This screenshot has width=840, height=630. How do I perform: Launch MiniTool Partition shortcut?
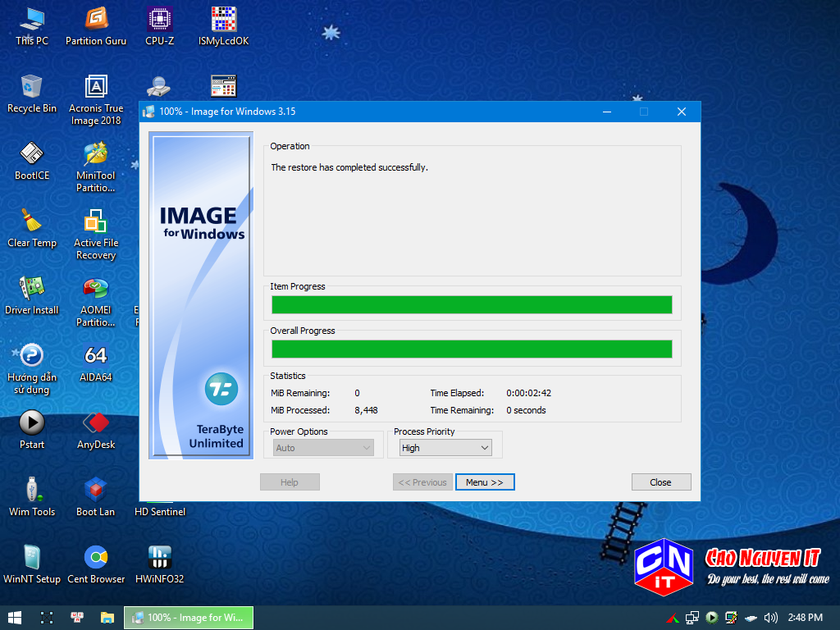pos(96,167)
